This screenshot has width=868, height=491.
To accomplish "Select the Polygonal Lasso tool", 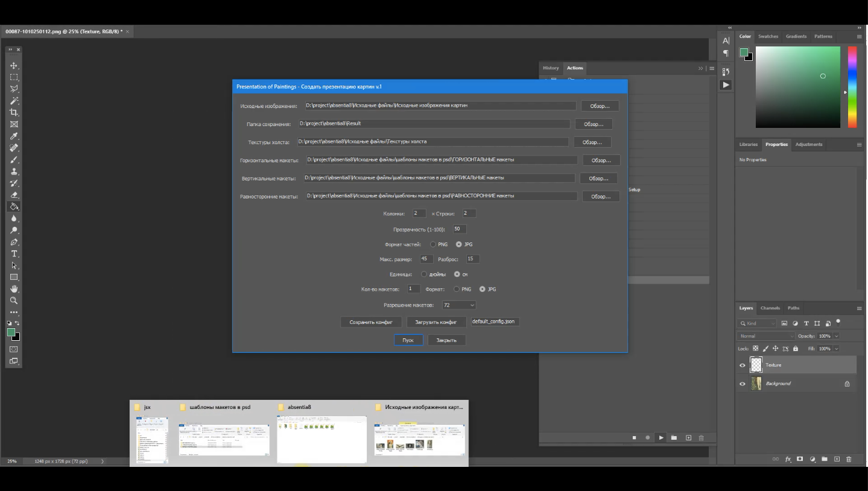I will coord(14,89).
